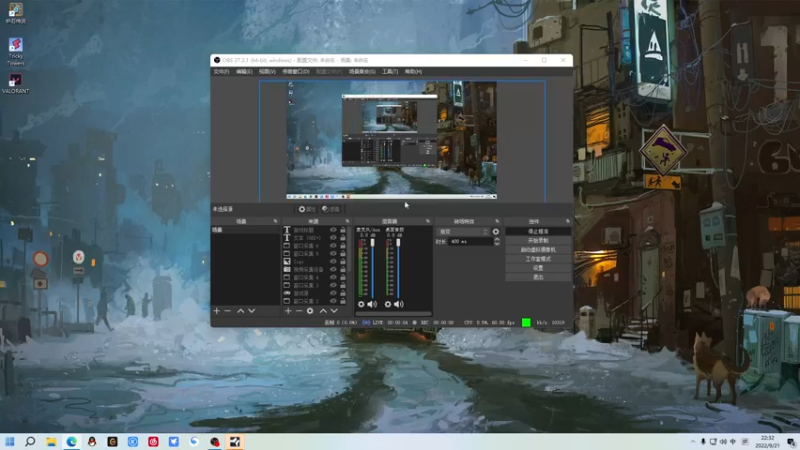Open VALORANT desktop shortcut icon

(x=16, y=80)
